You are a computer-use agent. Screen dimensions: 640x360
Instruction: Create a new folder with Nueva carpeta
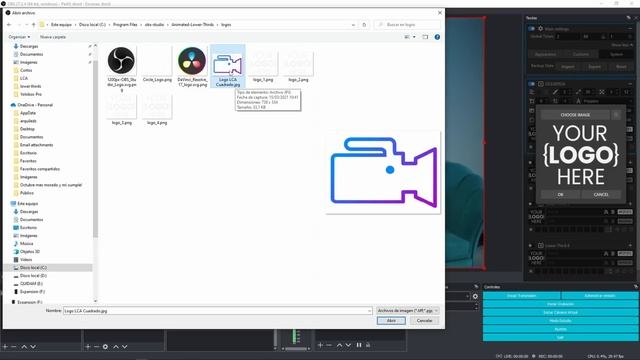click(x=53, y=37)
